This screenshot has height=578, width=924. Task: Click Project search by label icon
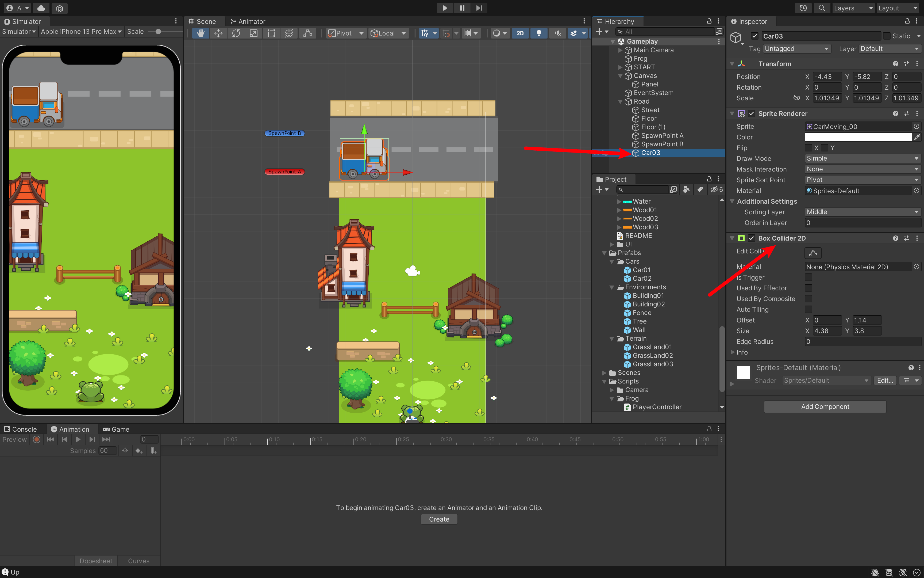[x=700, y=190]
